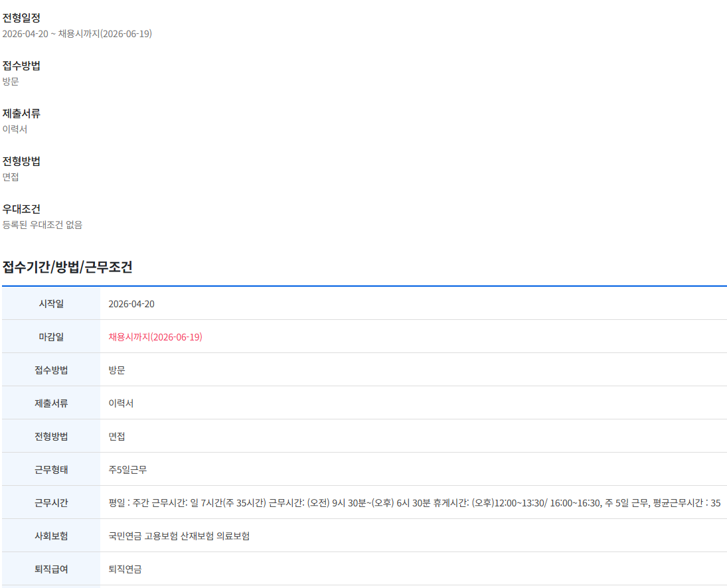The image size is (727, 588).
Task: Select the 전형방법 table row label
Action: point(51,437)
